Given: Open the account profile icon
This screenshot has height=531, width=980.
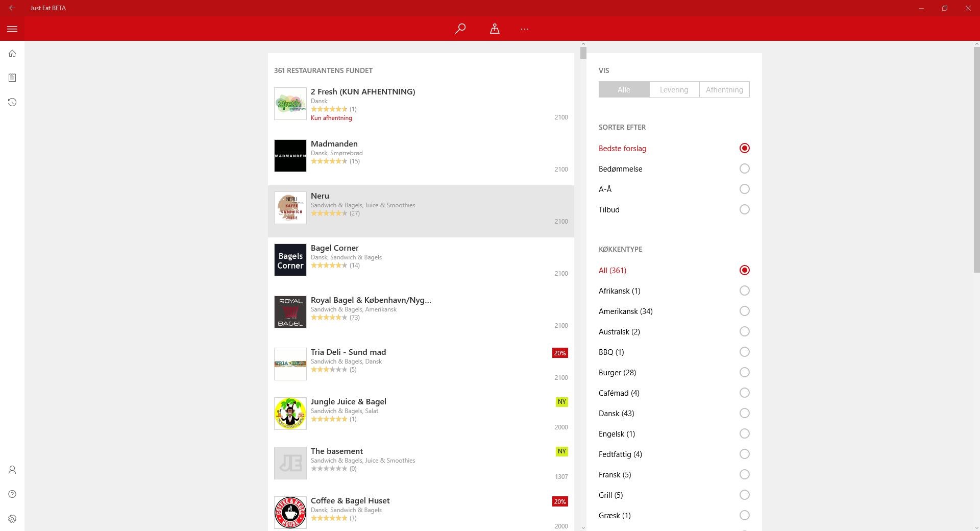Looking at the screenshot, I should coord(12,470).
